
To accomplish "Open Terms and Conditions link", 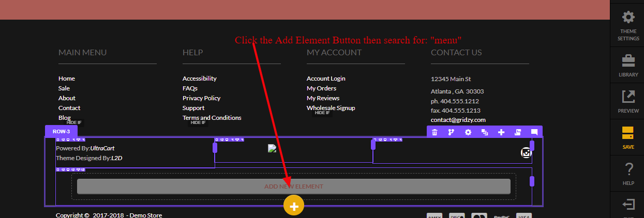I will pyautogui.click(x=212, y=118).
